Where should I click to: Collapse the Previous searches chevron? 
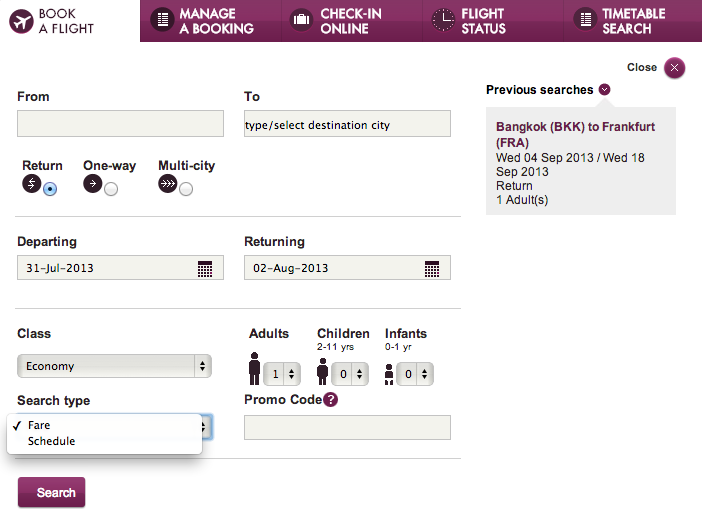click(x=604, y=90)
